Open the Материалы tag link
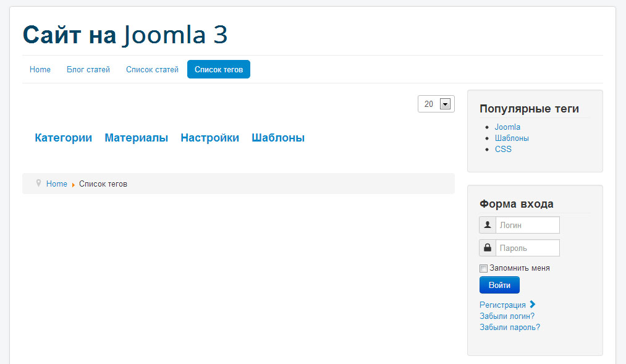 (137, 138)
